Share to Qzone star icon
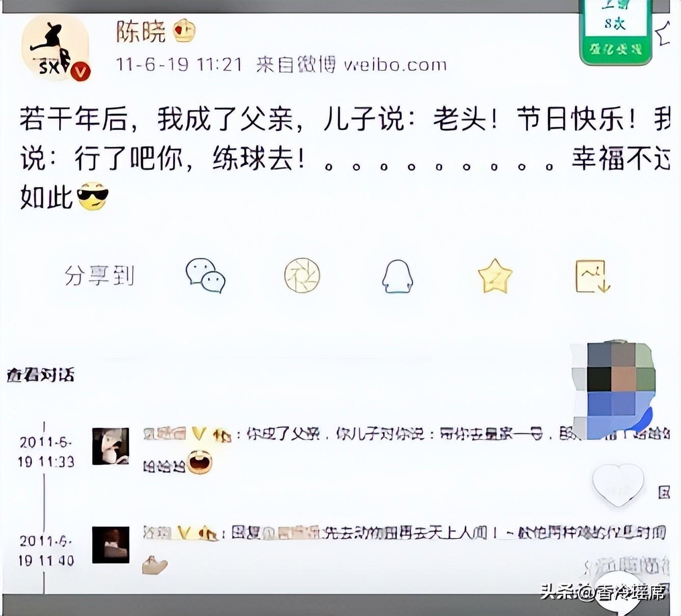This screenshot has height=616, width=681. coord(495,276)
